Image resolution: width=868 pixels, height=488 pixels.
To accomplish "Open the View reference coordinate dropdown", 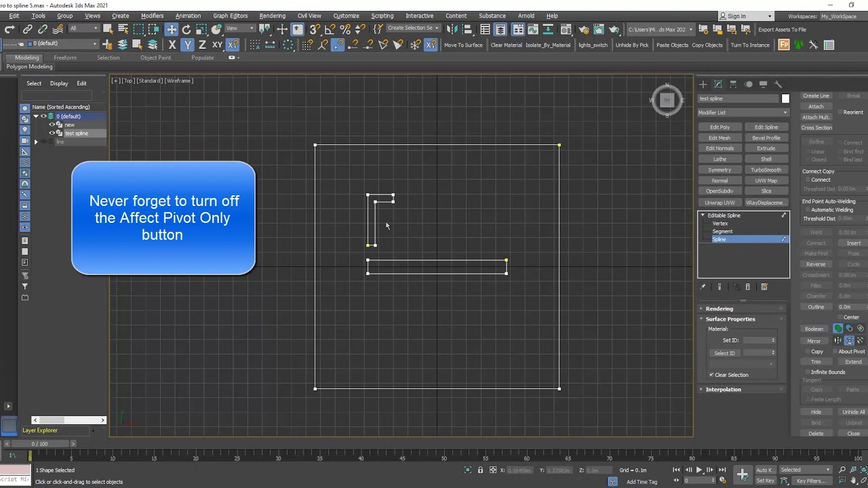I will pyautogui.click(x=239, y=28).
